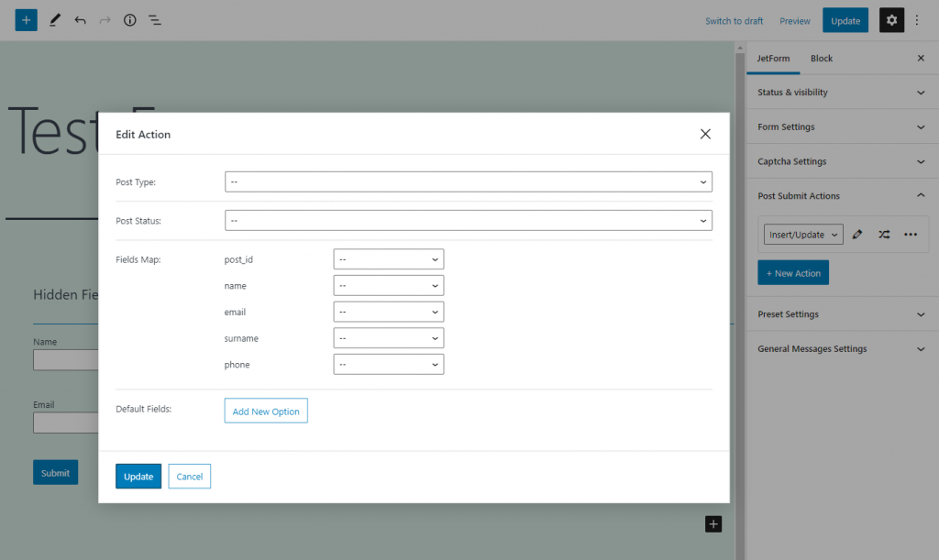Click Cancel in the Edit Action dialog
Image resolution: width=939 pixels, height=560 pixels.
pos(189,477)
